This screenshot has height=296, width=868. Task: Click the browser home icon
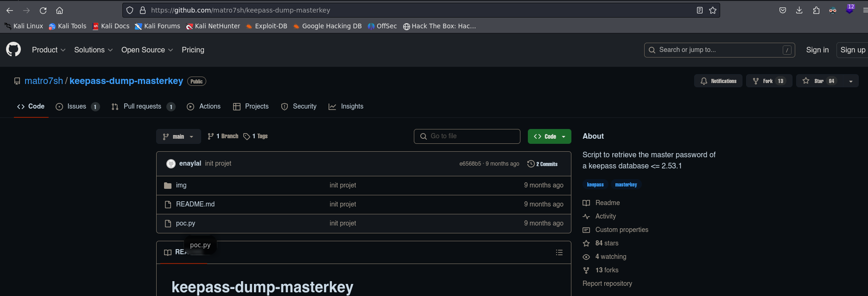(x=59, y=10)
